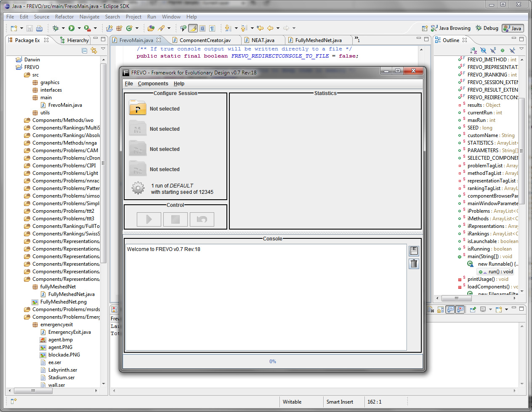This screenshot has width=532, height=412.
Task: Click the Print icon in Eclipse toolbar
Action: coord(39,28)
